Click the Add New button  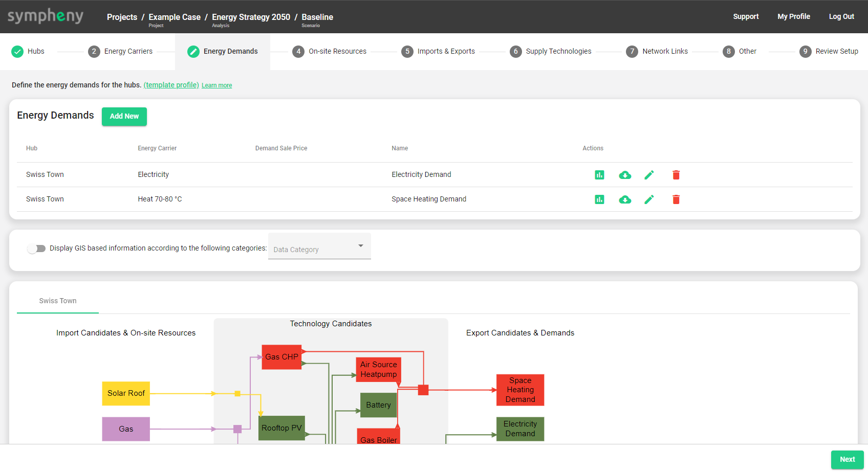point(124,116)
